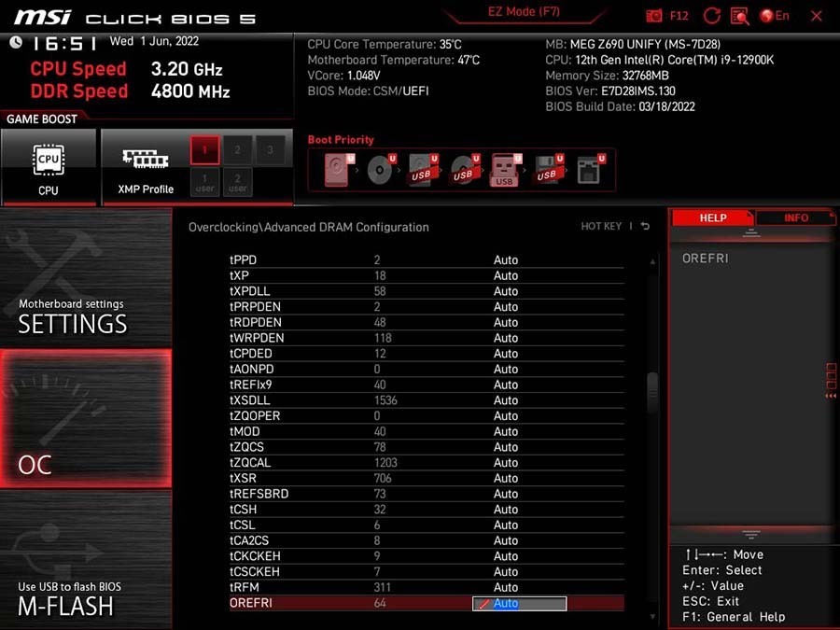The width and height of the screenshot is (840, 630).
Task: Click the scroll down arrow of settings list
Action: click(x=652, y=617)
